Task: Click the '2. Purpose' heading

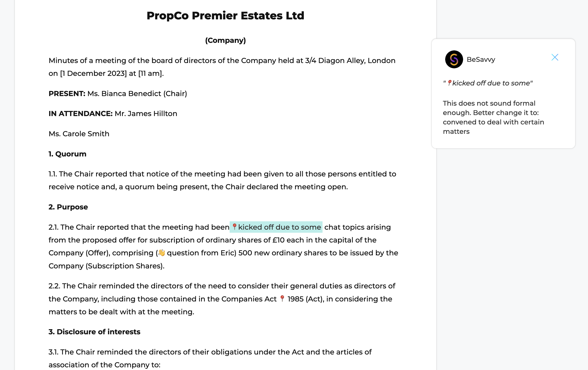Action: click(x=68, y=207)
